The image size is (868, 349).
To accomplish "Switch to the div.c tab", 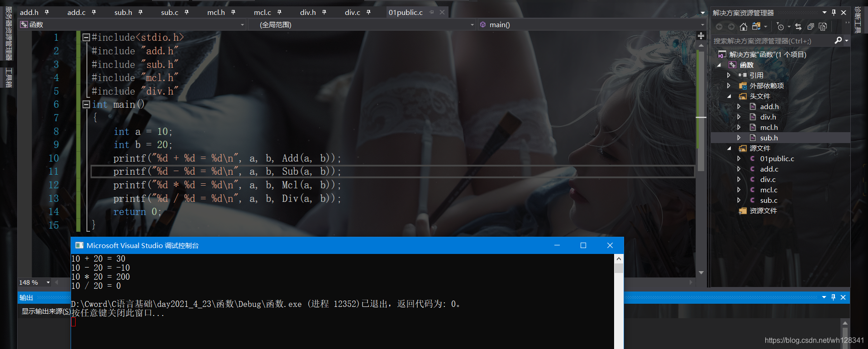I will point(353,12).
